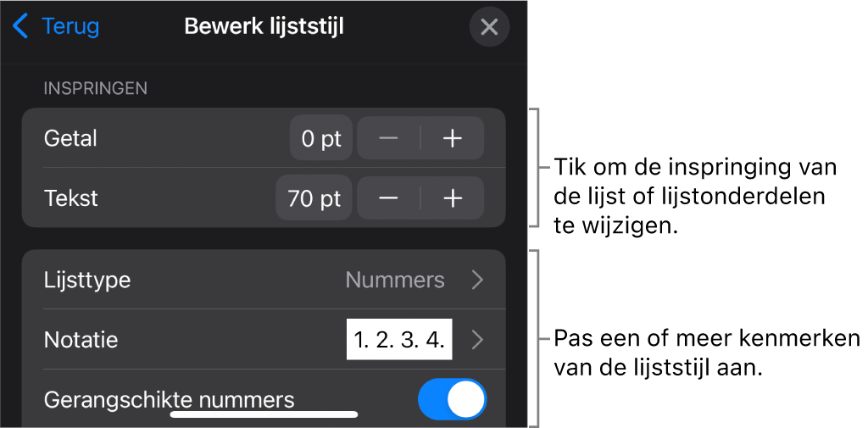Decrease the Getal indent with minus

click(388, 139)
